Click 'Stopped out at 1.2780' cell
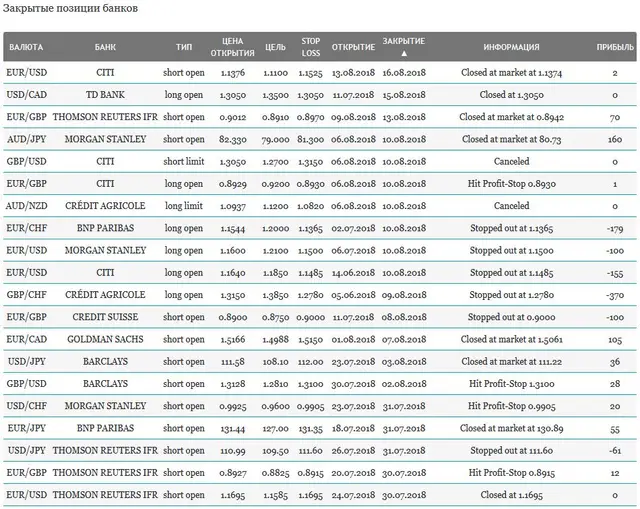Screen dimensions: 640x509 point(511,295)
